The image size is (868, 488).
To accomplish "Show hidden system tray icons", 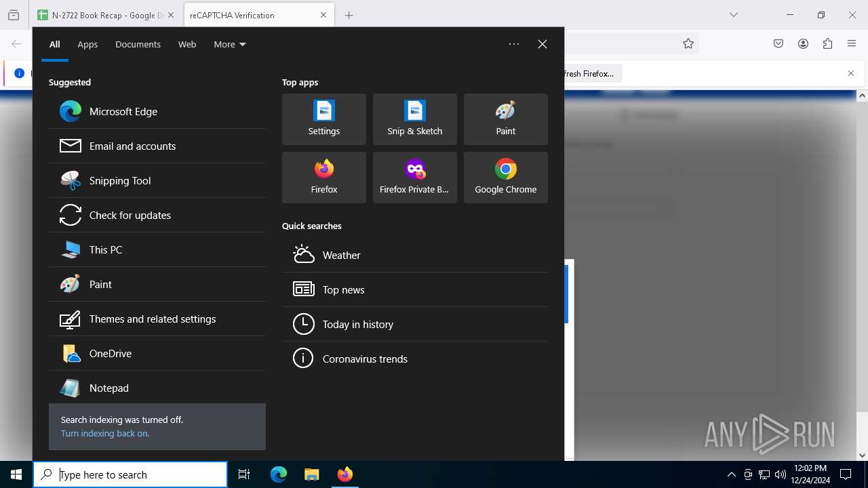I will tap(731, 474).
